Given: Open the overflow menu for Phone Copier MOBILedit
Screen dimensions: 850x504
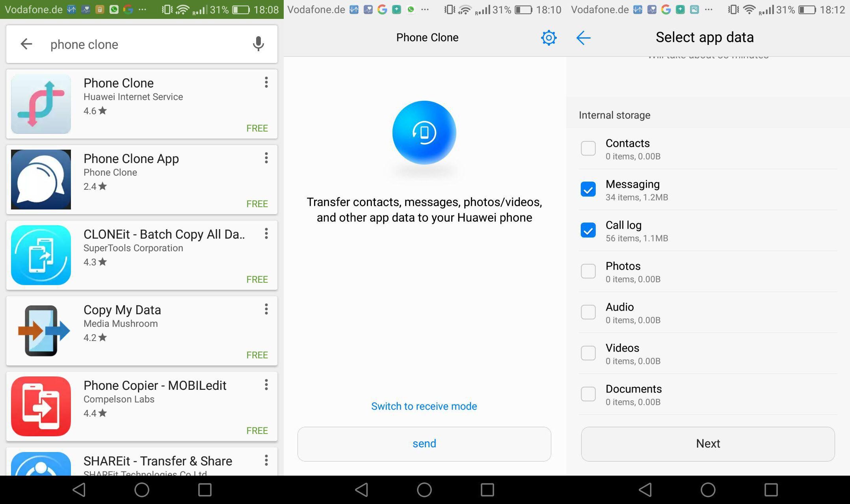Looking at the screenshot, I should pos(266,385).
